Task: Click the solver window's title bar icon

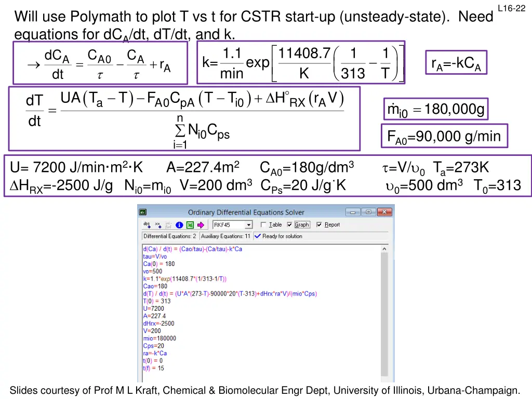Action: point(143,212)
